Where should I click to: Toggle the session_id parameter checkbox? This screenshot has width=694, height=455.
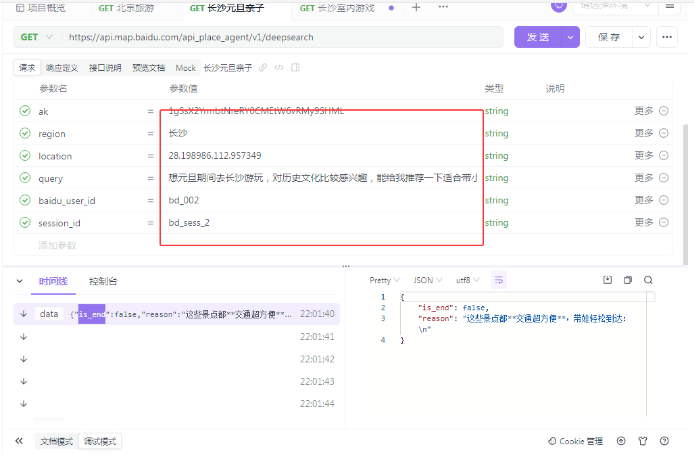point(25,222)
